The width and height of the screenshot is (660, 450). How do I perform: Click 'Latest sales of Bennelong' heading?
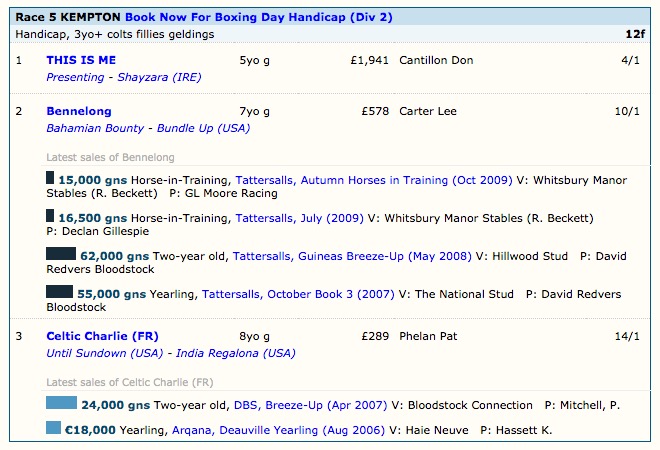110,157
